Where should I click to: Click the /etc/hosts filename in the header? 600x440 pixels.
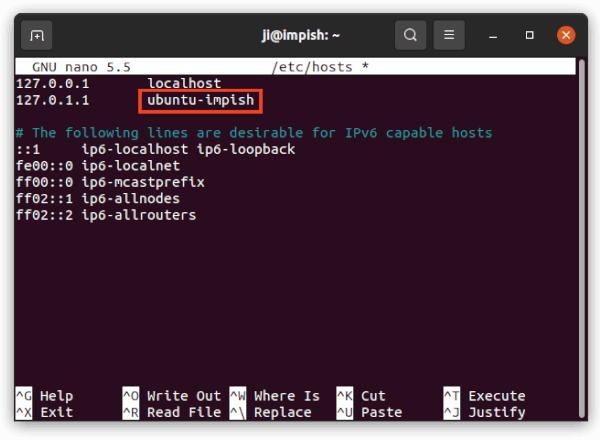point(312,67)
